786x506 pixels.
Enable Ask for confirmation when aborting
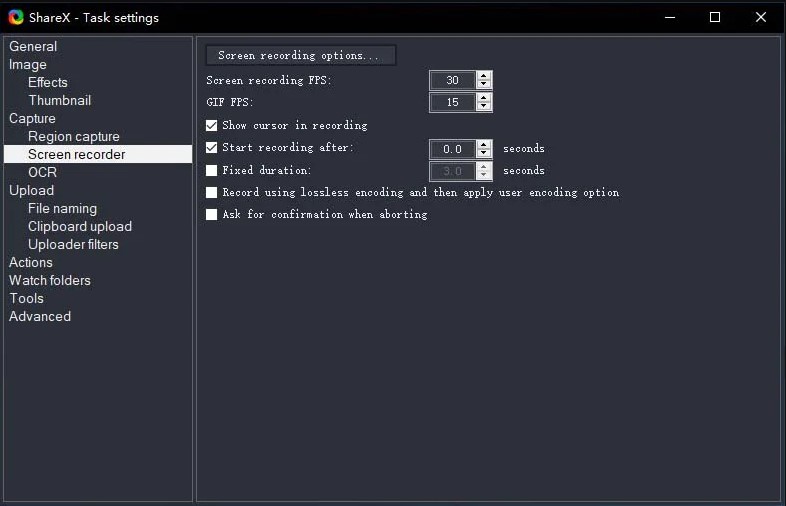pyautogui.click(x=212, y=215)
